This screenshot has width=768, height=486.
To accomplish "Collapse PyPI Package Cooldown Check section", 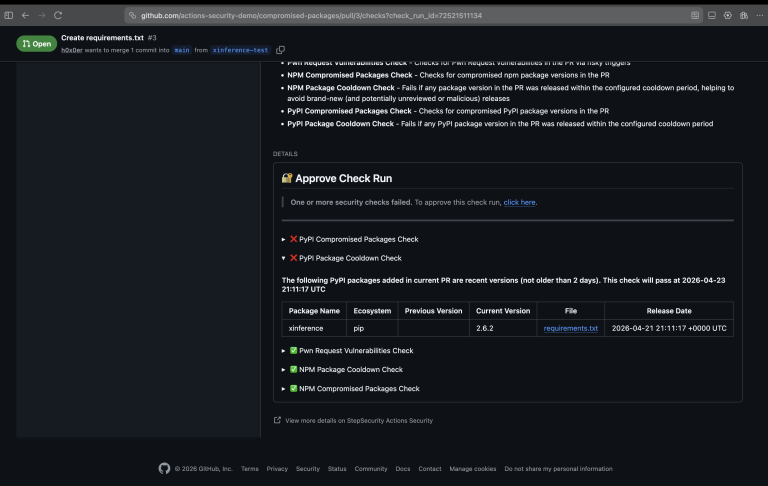I will point(284,258).
